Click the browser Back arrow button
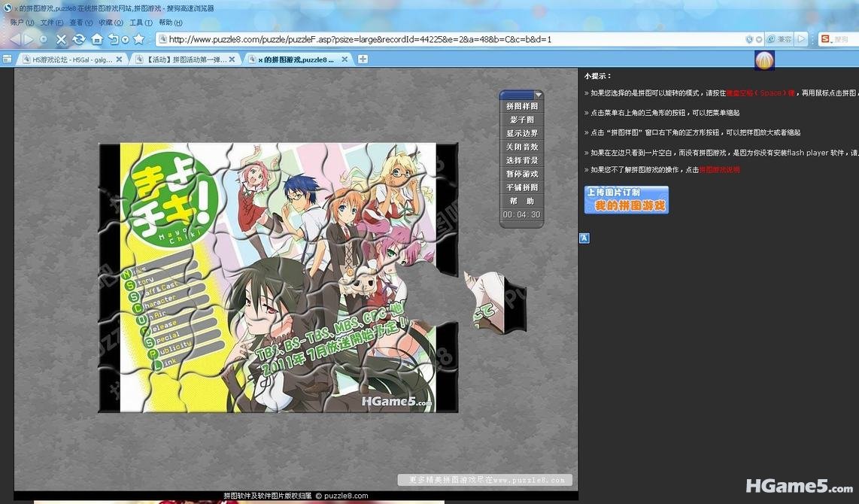The image size is (859, 504). 15,39
